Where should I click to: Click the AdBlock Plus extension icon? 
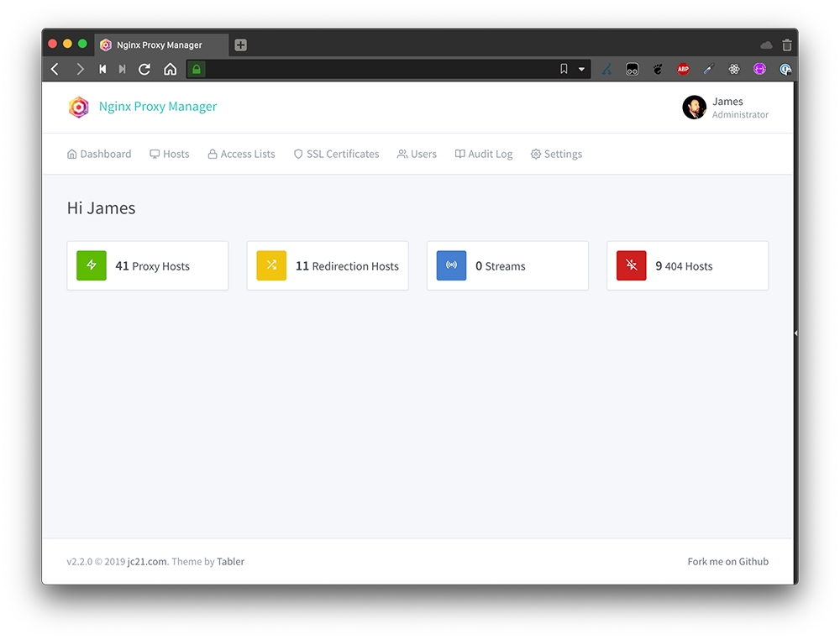coord(683,69)
